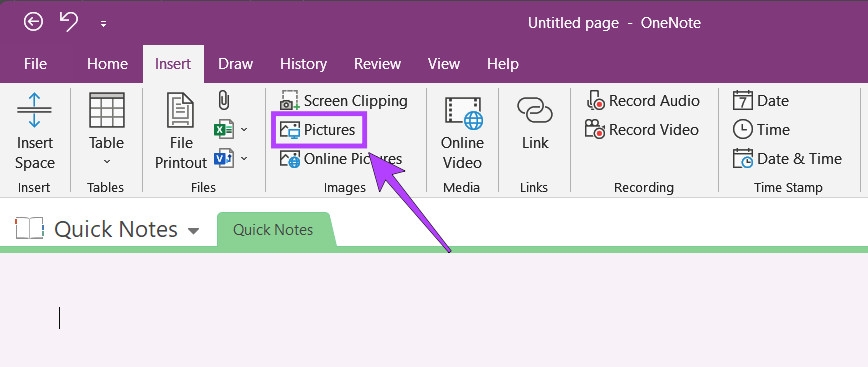Open the File tab
868x367 pixels.
[x=35, y=64]
